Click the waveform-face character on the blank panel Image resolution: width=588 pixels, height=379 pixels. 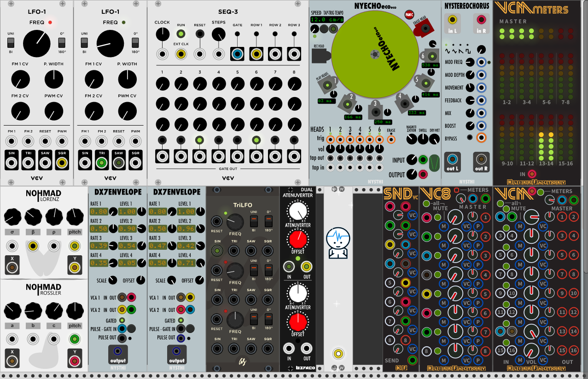point(338,242)
